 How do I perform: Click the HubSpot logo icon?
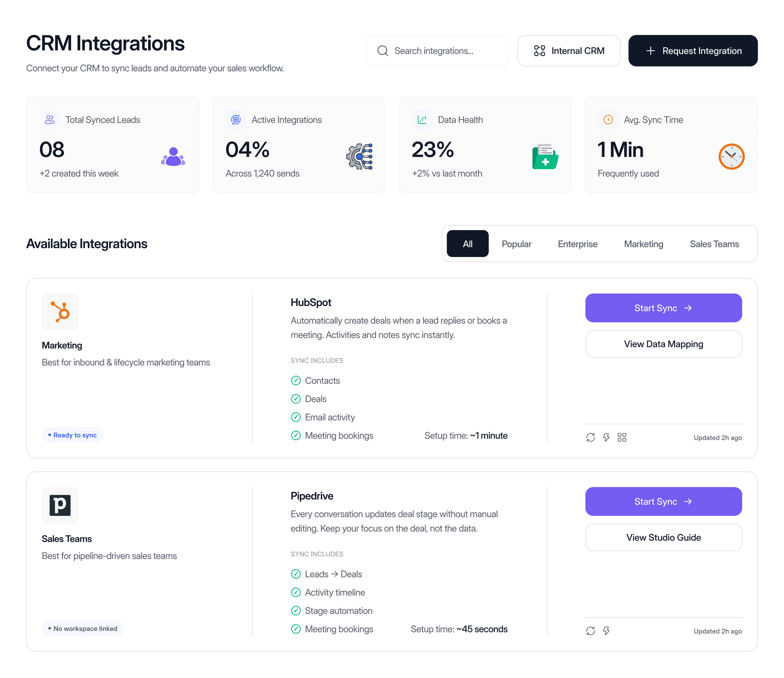click(x=60, y=311)
